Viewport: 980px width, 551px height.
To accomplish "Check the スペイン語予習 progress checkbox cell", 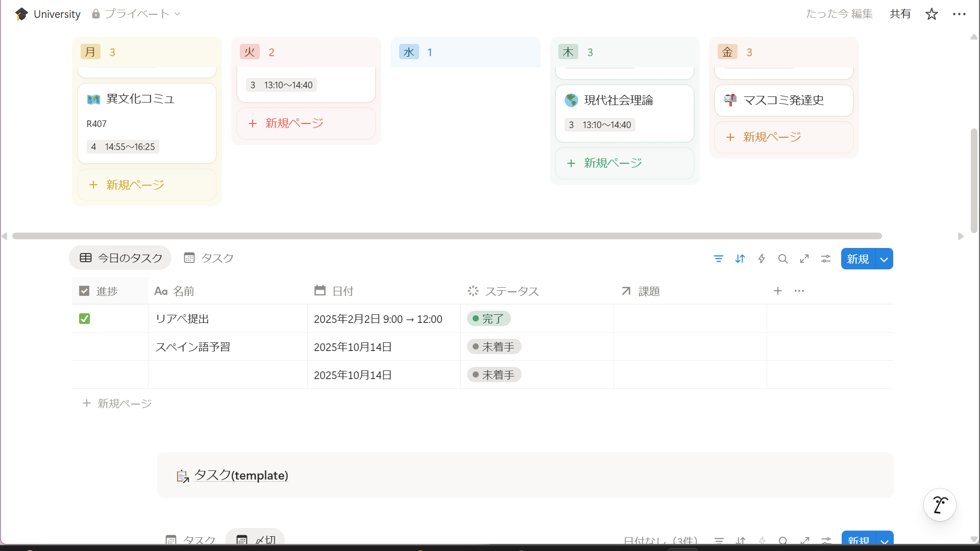I will pos(85,347).
